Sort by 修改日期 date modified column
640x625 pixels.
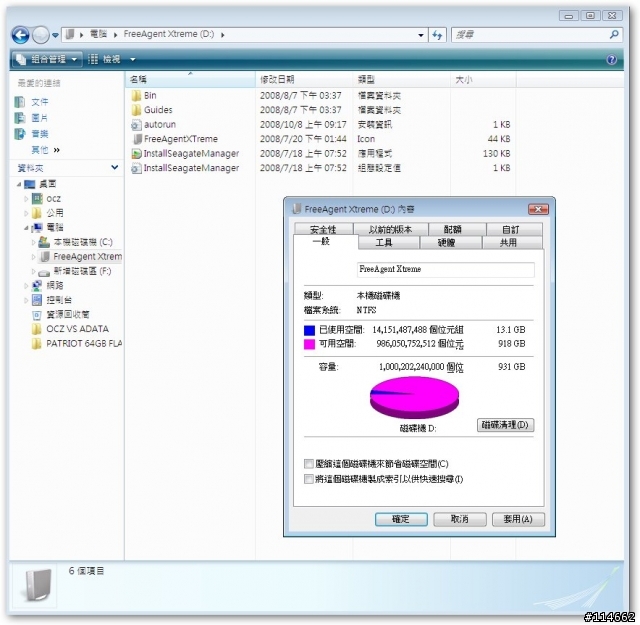coord(304,80)
